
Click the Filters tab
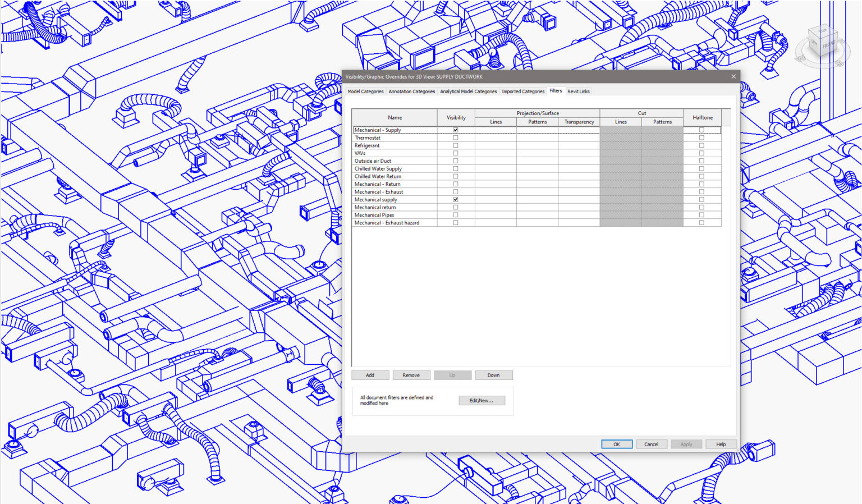(556, 90)
